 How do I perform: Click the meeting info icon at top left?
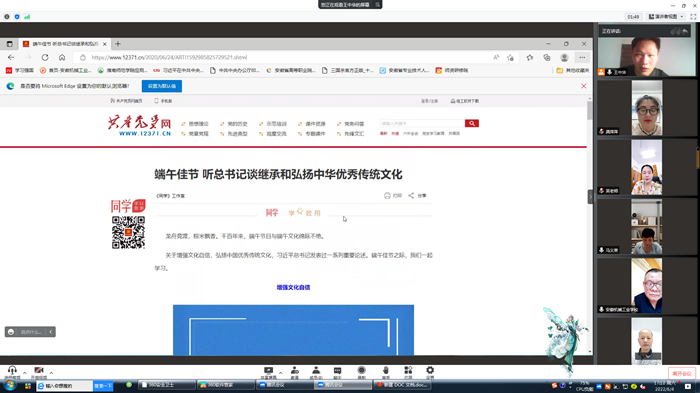[7, 17]
